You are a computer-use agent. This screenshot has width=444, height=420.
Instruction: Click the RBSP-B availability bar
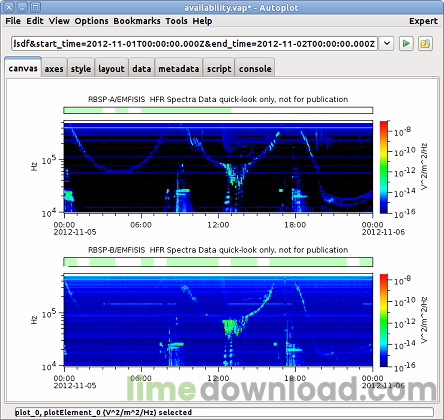pos(218,262)
